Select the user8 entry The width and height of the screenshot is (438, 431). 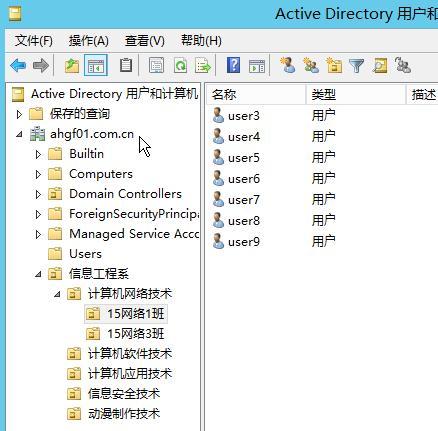tap(244, 221)
